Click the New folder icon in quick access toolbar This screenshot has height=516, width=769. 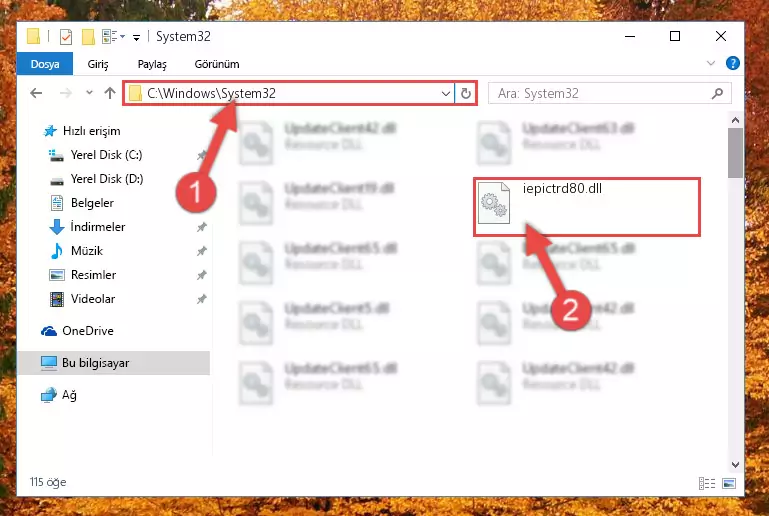pyautogui.click(x=88, y=37)
